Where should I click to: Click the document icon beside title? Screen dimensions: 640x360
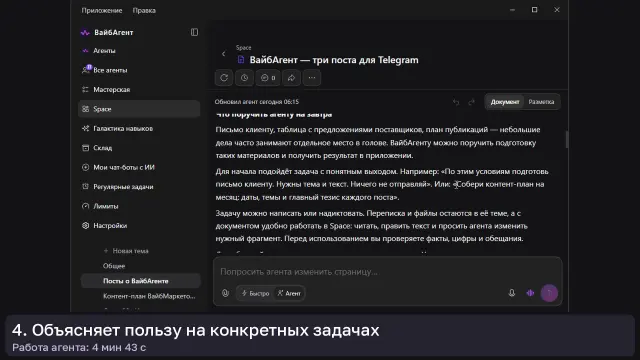[x=241, y=60]
